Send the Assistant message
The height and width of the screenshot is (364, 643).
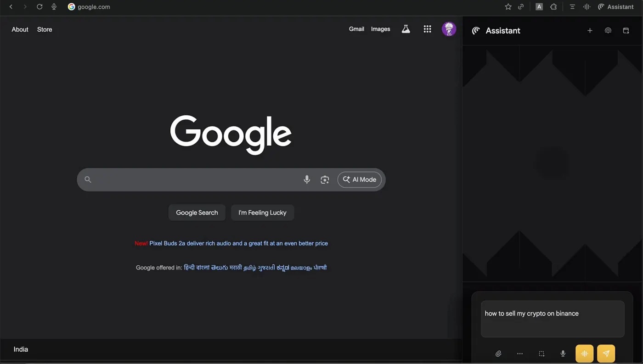click(606, 353)
